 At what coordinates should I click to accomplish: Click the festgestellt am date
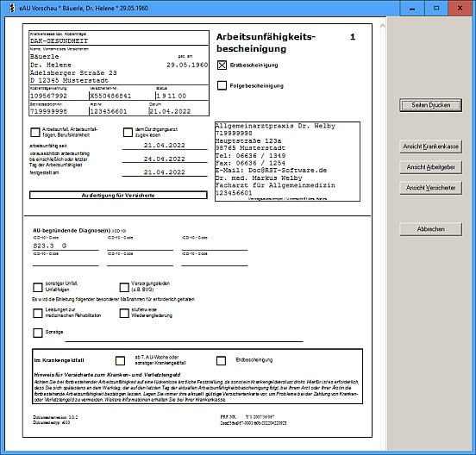tap(164, 172)
